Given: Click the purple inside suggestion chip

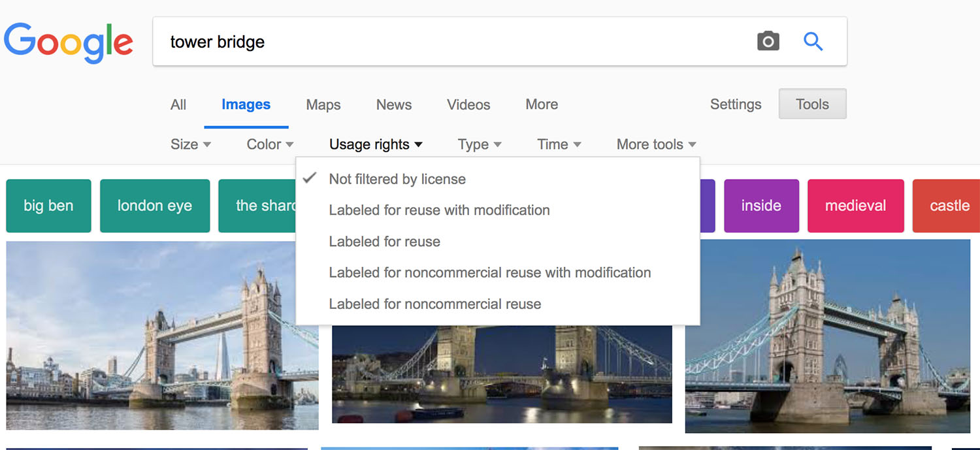Looking at the screenshot, I should pyautogui.click(x=761, y=206).
